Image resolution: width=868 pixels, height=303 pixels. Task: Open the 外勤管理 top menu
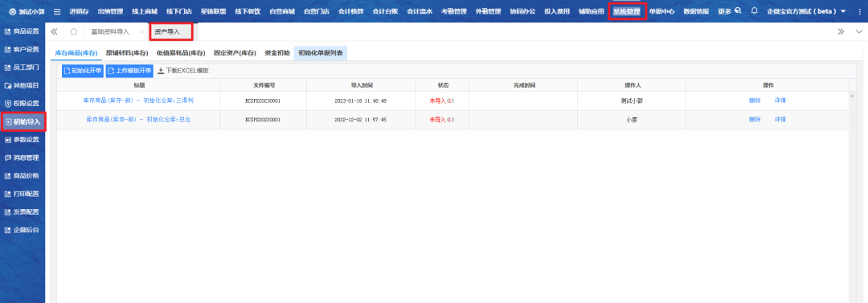(x=489, y=11)
